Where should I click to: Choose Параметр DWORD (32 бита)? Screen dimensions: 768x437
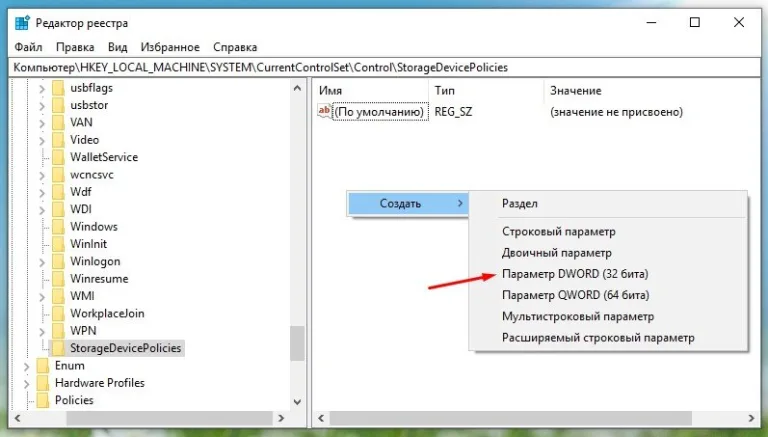click(608, 274)
